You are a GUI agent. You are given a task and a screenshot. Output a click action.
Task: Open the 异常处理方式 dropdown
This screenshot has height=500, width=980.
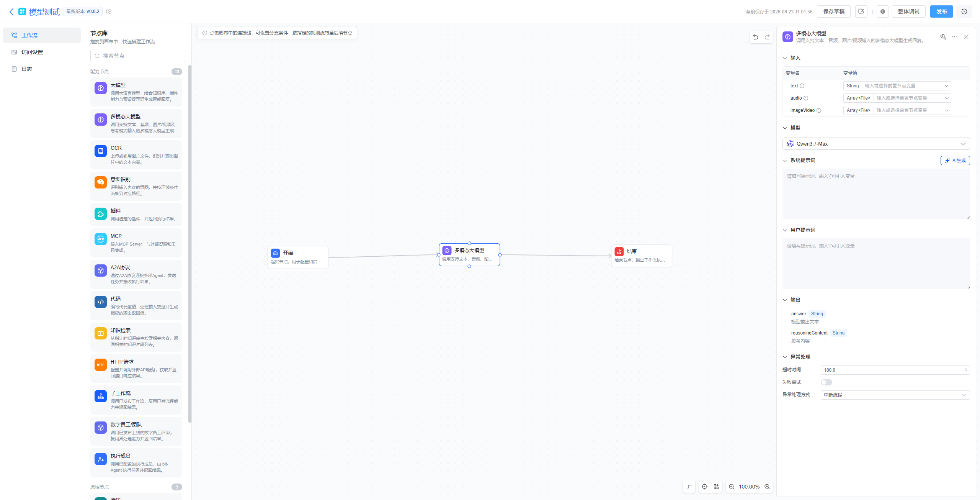click(x=895, y=395)
